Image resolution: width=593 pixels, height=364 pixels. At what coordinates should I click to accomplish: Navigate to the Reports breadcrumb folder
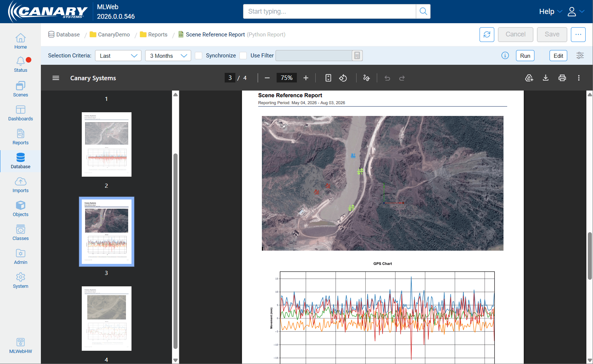click(154, 35)
